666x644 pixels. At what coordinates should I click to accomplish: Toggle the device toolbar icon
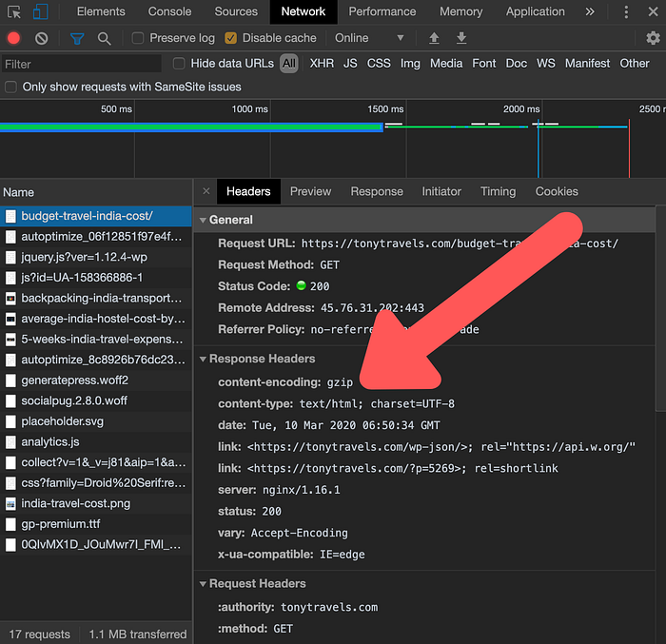click(x=42, y=11)
